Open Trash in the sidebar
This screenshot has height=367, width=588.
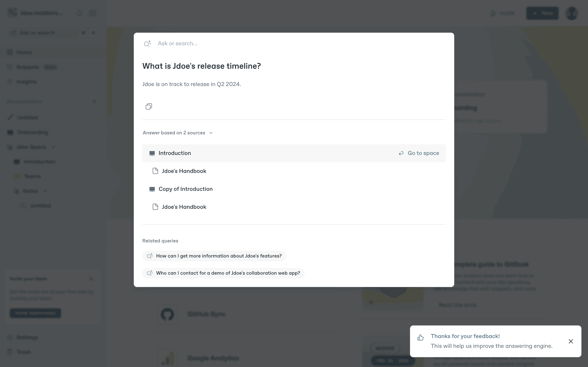pos(23,352)
